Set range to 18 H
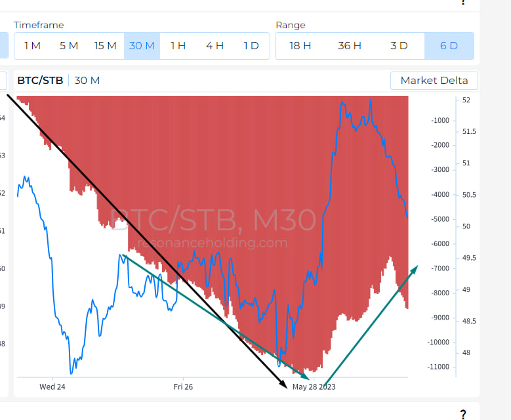The image size is (511, 420). [300, 46]
